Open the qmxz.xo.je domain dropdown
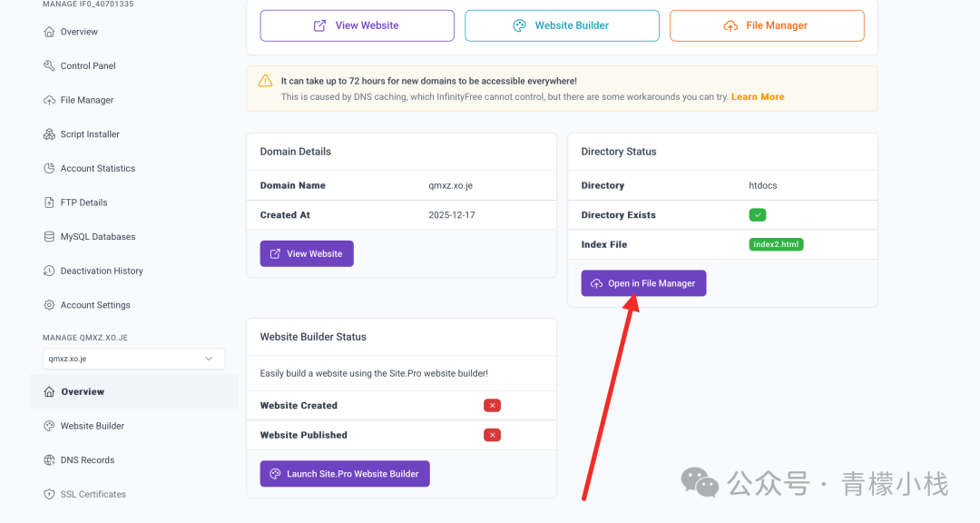Viewport: 980px width, 523px height. click(133, 359)
